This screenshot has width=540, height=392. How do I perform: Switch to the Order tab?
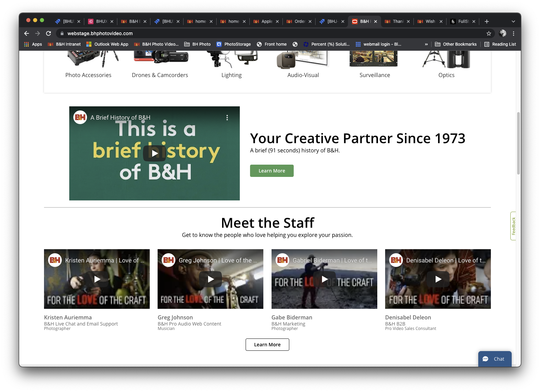coord(299,21)
